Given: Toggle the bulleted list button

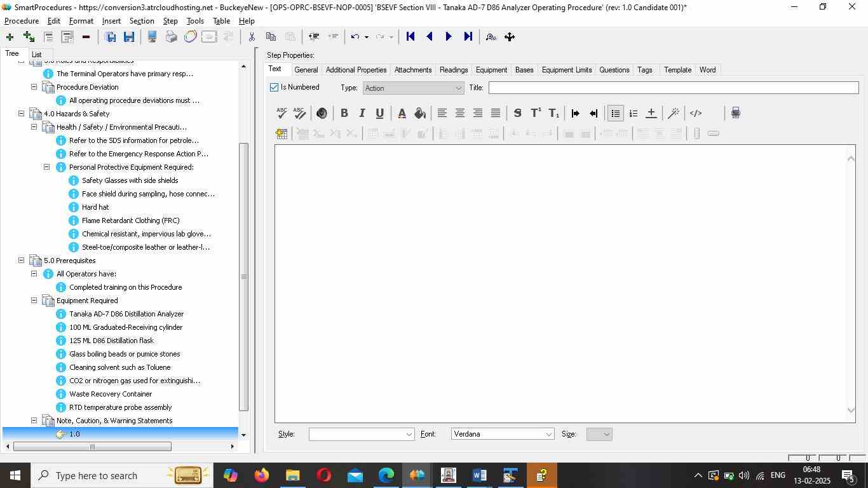Looking at the screenshot, I should 615,113.
